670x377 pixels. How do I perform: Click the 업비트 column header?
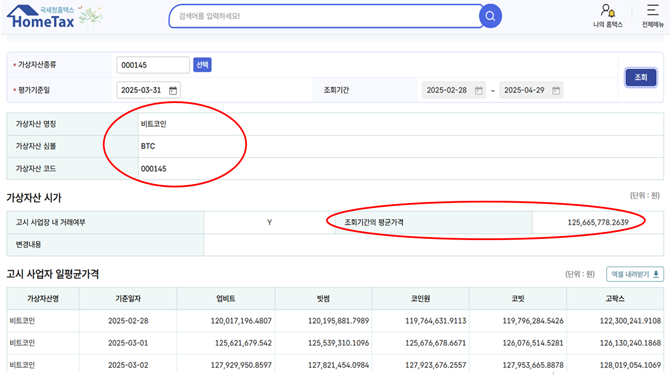click(226, 298)
